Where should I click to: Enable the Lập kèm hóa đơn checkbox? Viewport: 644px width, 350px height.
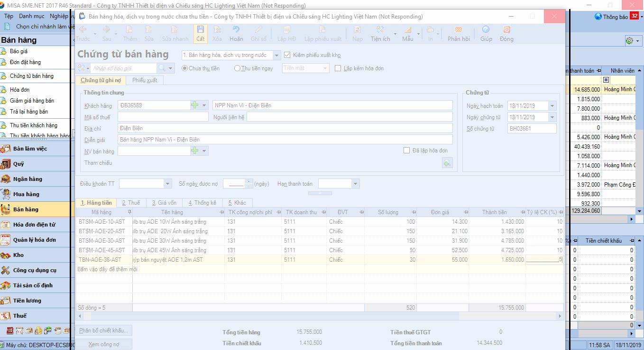(338, 68)
